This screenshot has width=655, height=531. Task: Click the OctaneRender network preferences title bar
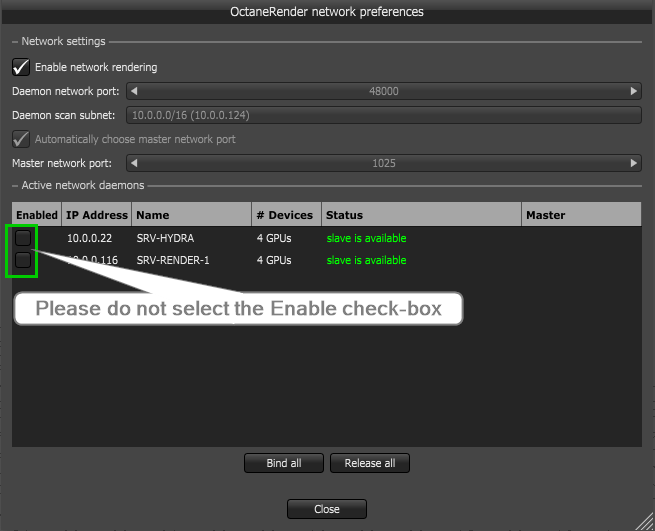coord(327,12)
